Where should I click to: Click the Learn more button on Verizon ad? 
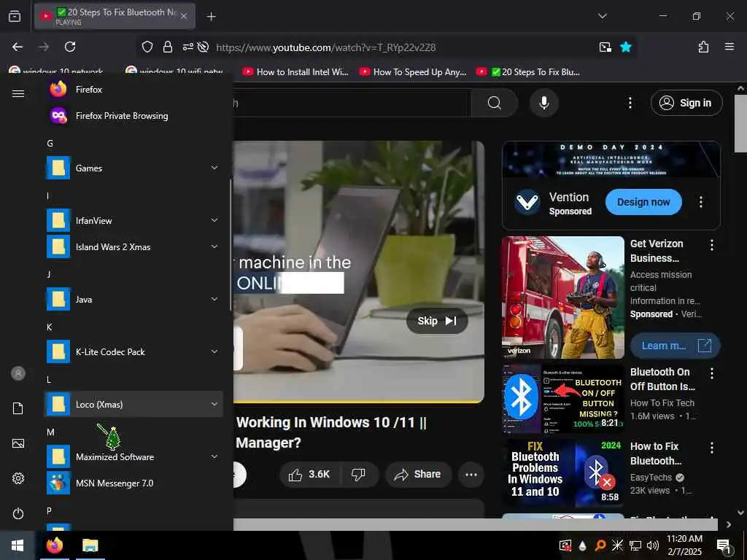[675, 345]
